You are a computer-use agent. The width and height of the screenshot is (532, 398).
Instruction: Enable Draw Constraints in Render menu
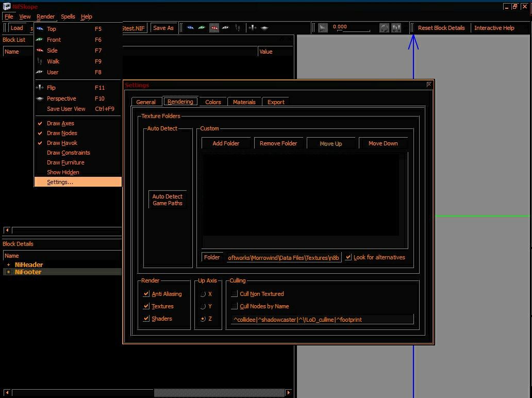click(x=78, y=153)
